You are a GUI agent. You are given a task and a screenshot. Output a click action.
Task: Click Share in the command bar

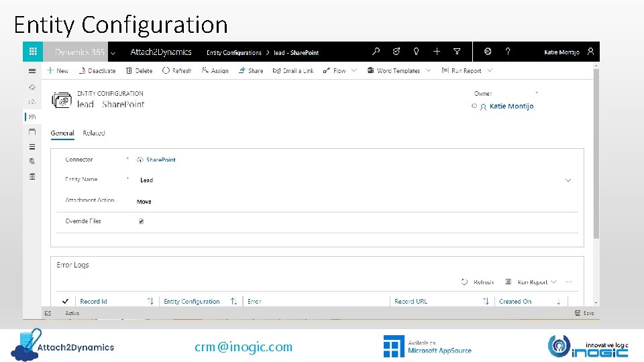[251, 70]
